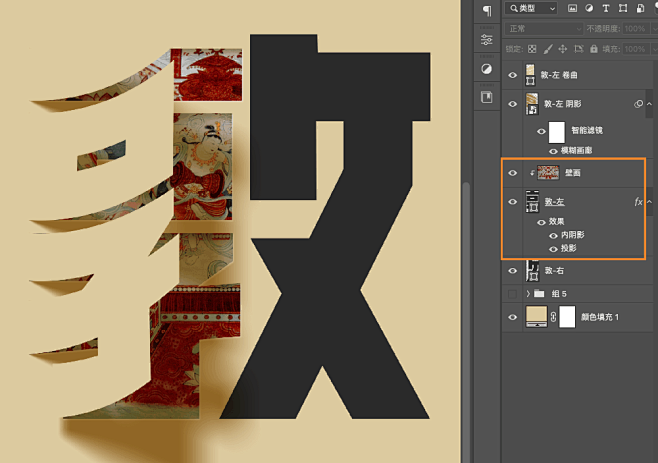The width and height of the screenshot is (658, 463).
Task: Select the 敦-右 layer name
Action: (x=554, y=271)
